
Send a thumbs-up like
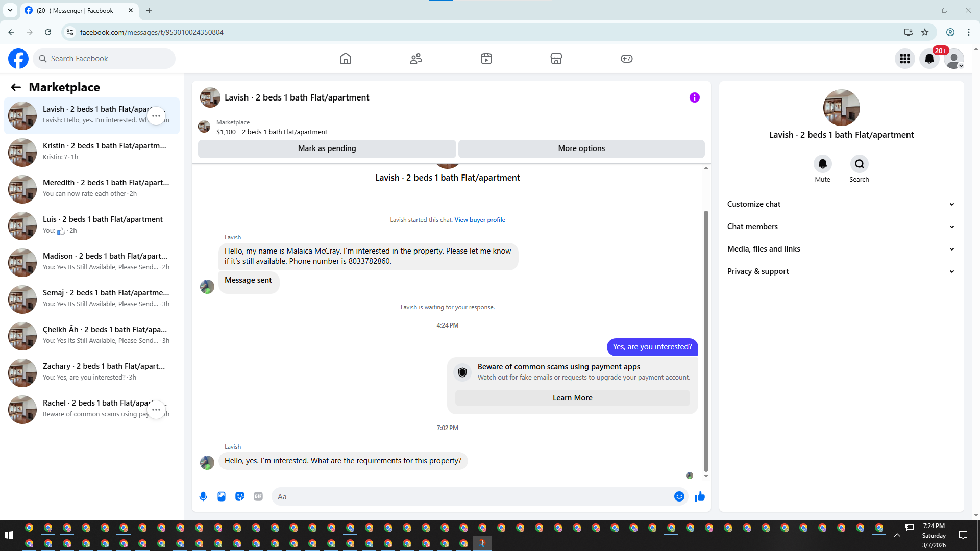700,496
